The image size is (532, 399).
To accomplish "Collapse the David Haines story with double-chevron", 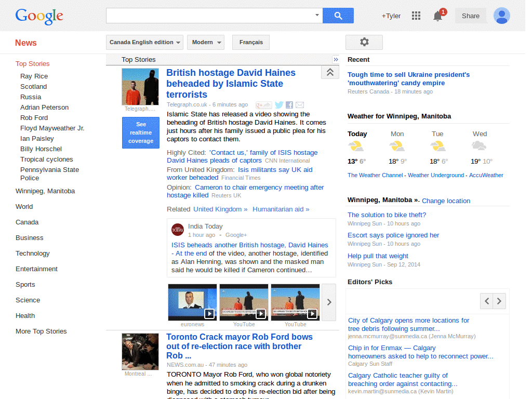I will coord(330,72).
